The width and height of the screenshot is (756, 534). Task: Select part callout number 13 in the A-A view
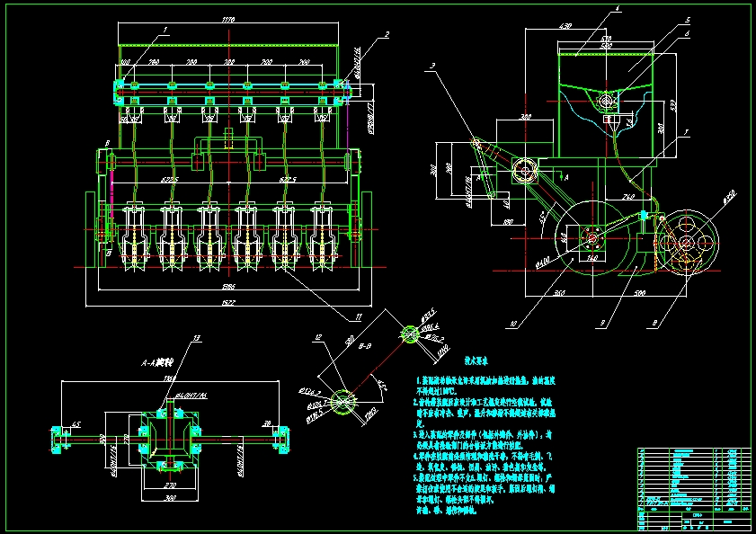196,338
